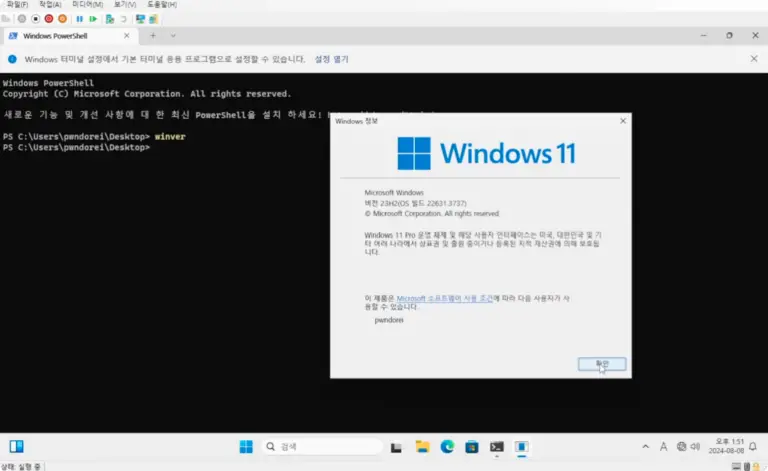Turn off the VM with the black square icon
The width and height of the screenshot is (768, 471).
35,19
